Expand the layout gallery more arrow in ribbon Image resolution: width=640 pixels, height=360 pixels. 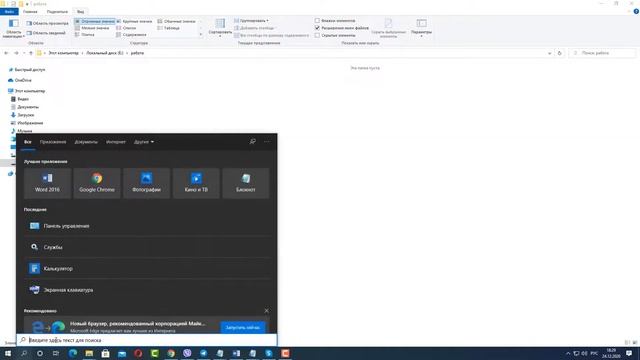pyautogui.click(x=201, y=35)
